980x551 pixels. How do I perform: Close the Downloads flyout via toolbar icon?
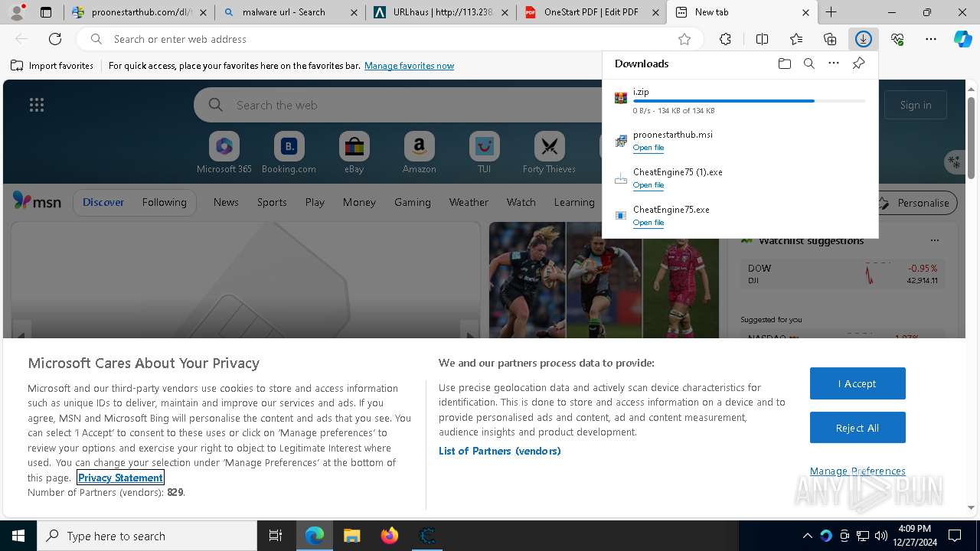coord(864,39)
